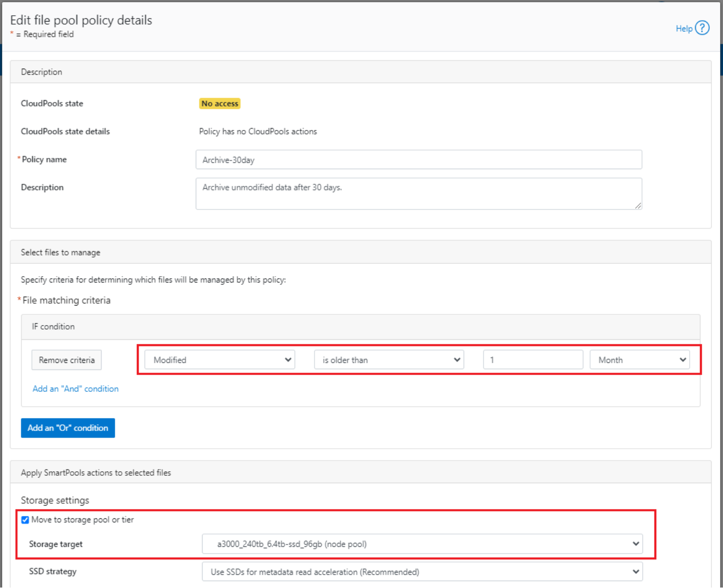The height and width of the screenshot is (588, 723).
Task: Click Add an "Or" condition button
Action: tap(68, 428)
